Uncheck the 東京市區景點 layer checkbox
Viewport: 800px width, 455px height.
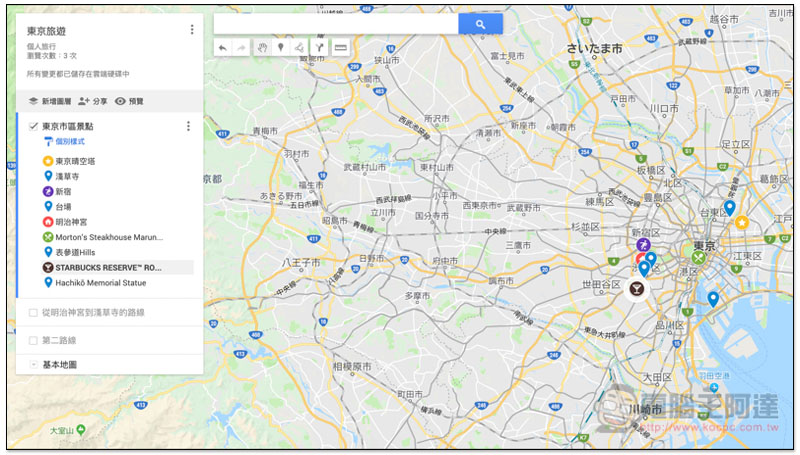click(33, 126)
